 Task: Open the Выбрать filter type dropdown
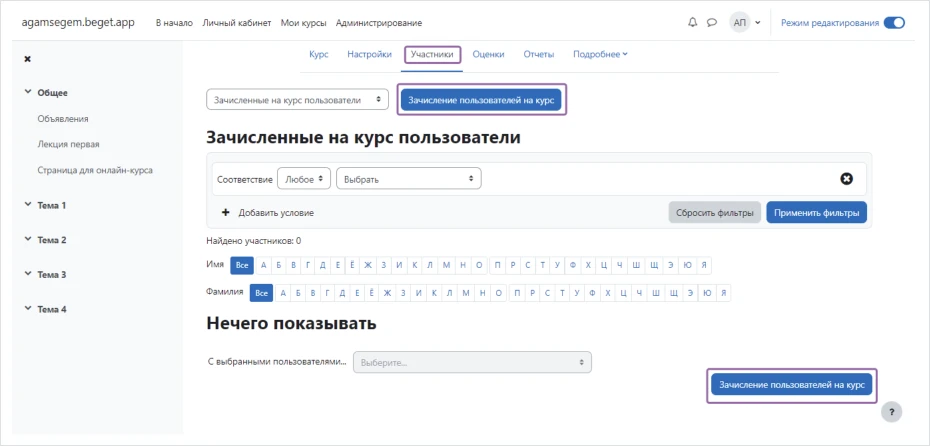[409, 179]
